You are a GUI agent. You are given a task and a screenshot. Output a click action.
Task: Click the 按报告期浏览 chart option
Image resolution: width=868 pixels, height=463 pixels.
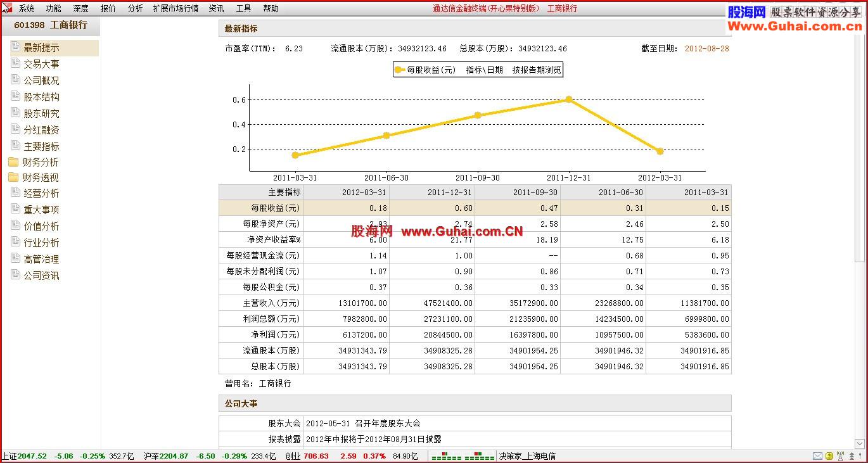coord(537,70)
